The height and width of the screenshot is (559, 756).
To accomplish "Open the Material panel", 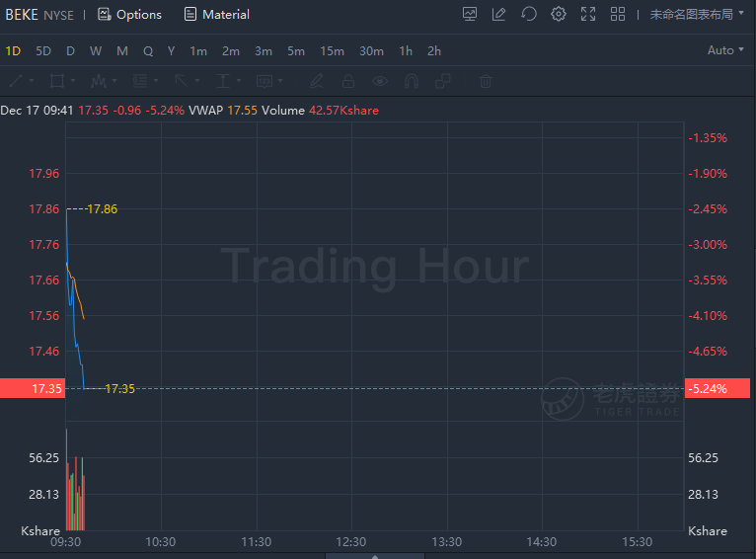I will (217, 15).
